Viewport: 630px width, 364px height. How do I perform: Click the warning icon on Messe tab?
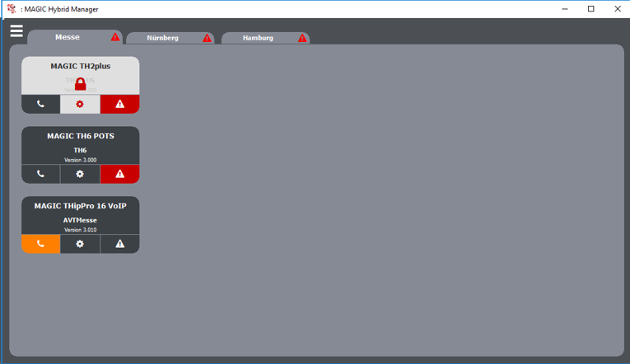(x=115, y=37)
